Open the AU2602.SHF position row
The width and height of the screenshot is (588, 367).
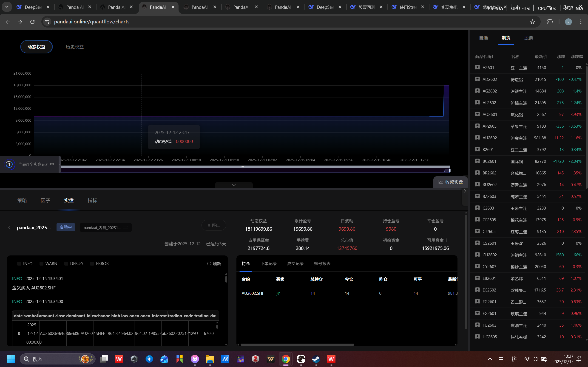pos(347,293)
